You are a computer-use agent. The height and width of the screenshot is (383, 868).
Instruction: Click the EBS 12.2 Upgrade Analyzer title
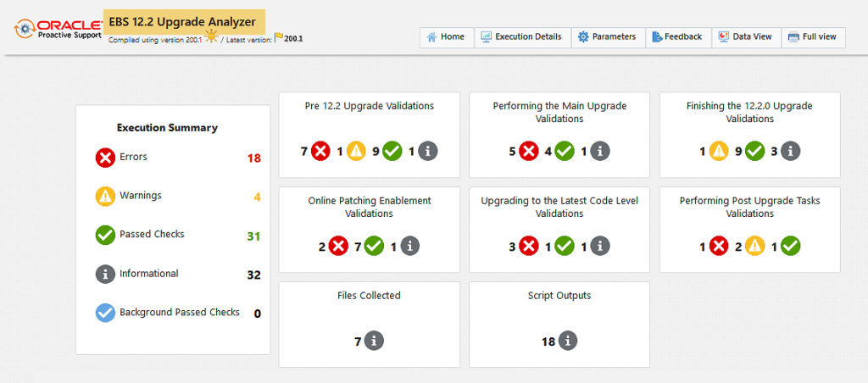pyautogui.click(x=182, y=22)
